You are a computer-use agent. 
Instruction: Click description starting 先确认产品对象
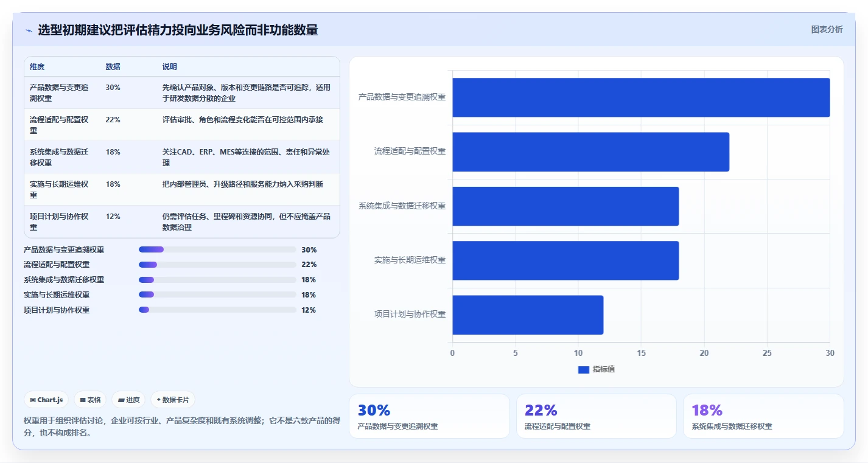[x=247, y=93]
